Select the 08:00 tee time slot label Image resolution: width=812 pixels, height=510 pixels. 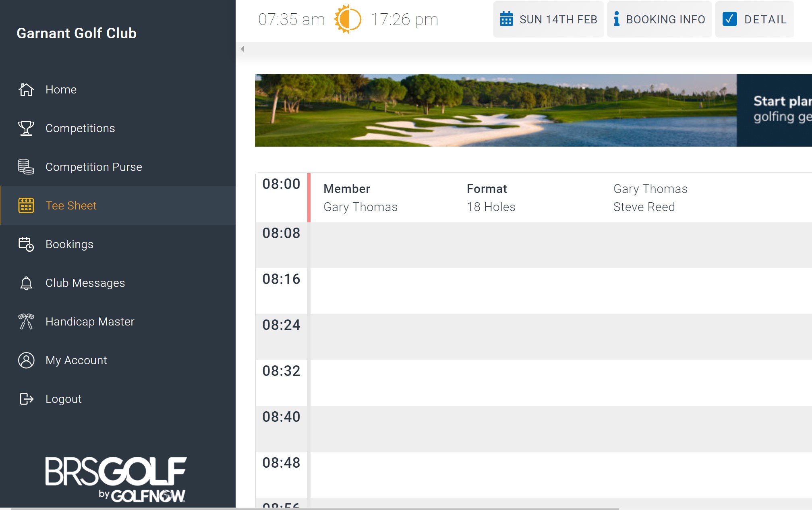point(281,184)
